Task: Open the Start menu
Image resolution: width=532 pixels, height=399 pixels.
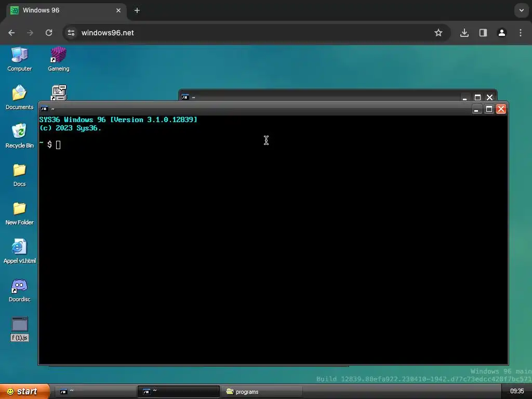Action: [x=25, y=391]
